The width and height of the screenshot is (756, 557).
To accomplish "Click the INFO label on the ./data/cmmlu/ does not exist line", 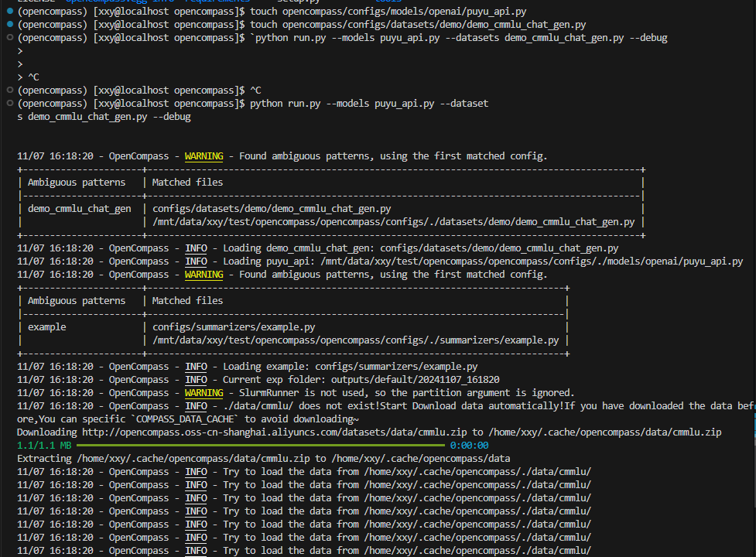I will [197, 406].
